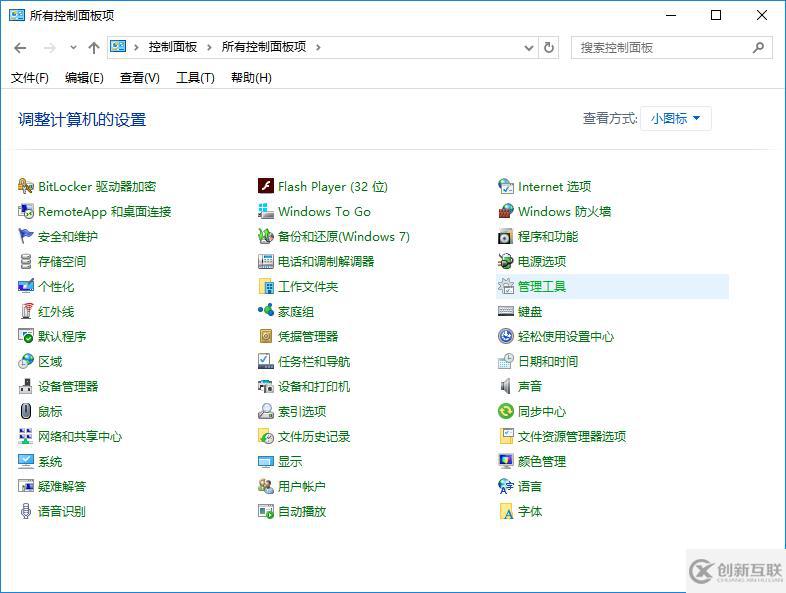Select the 鼠标 mouse icon
Viewport: 786px width, 593px height.
pos(26,412)
